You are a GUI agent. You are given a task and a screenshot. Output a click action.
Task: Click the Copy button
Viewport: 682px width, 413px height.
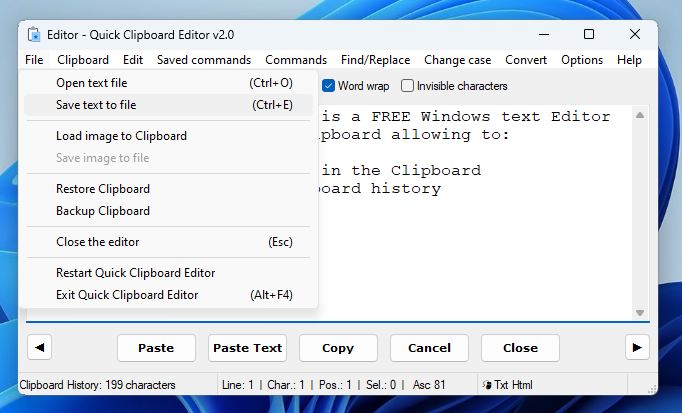point(338,348)
